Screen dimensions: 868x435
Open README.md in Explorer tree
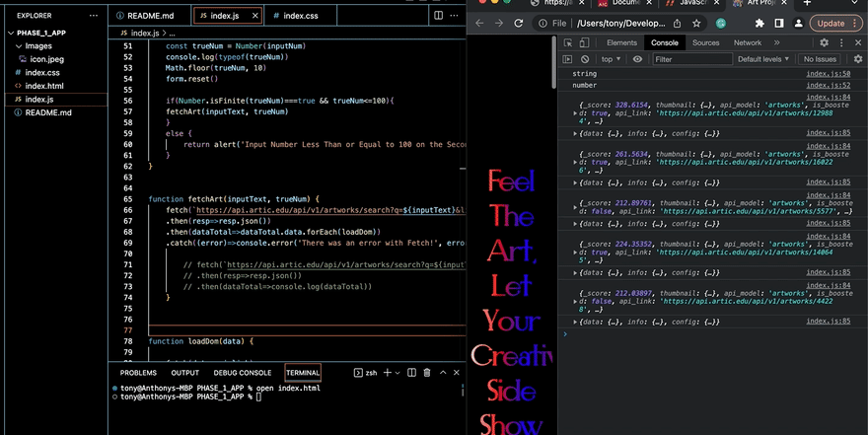pos(48,112)
